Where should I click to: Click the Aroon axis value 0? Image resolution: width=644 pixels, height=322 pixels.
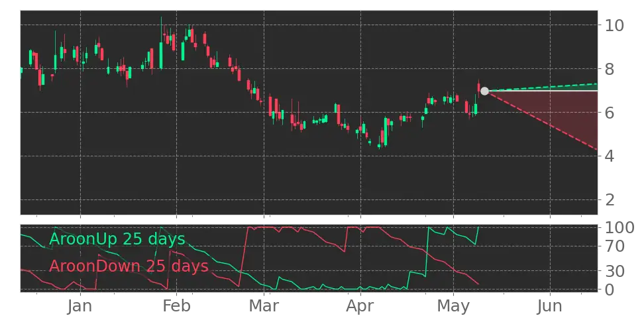608,290
